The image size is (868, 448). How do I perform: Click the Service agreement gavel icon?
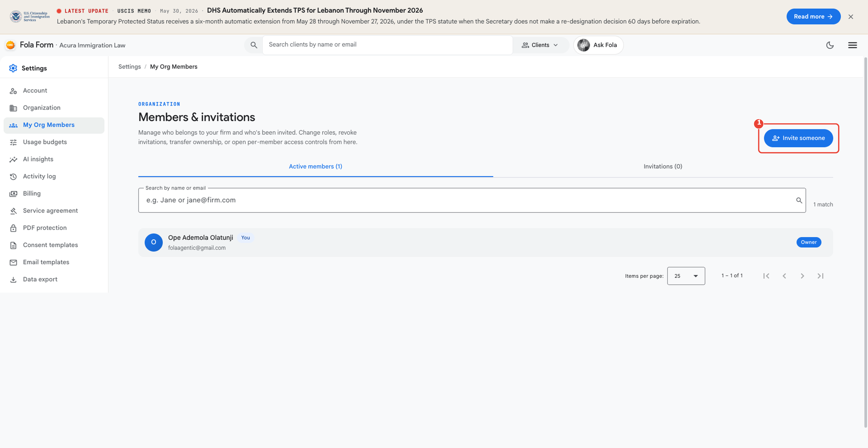tap(13, 211)
